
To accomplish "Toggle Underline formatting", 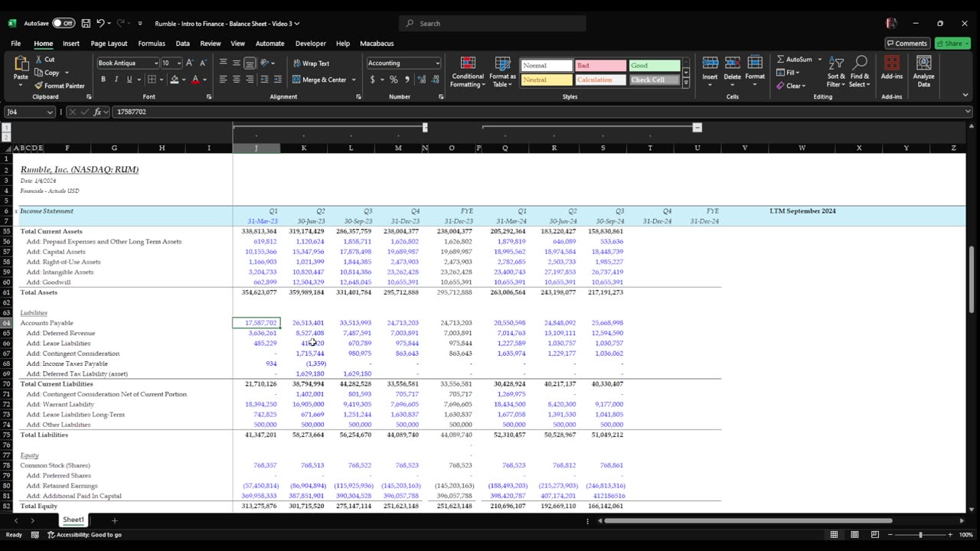I will [129, 80].
